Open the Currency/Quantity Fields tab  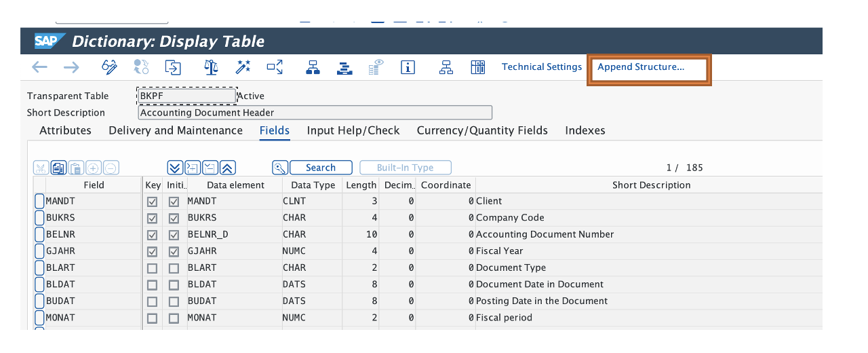[x=481, y=130]
